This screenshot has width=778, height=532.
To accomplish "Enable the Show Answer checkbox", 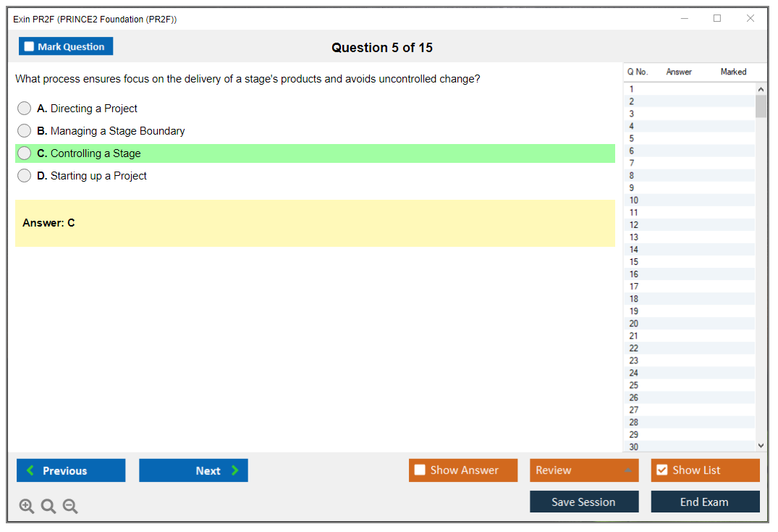I will (x=420, y=470).
